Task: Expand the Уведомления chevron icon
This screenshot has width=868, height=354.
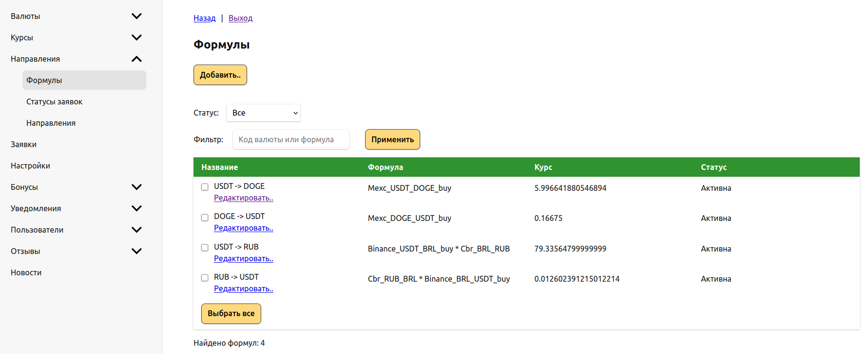Action: pos(137,208)
